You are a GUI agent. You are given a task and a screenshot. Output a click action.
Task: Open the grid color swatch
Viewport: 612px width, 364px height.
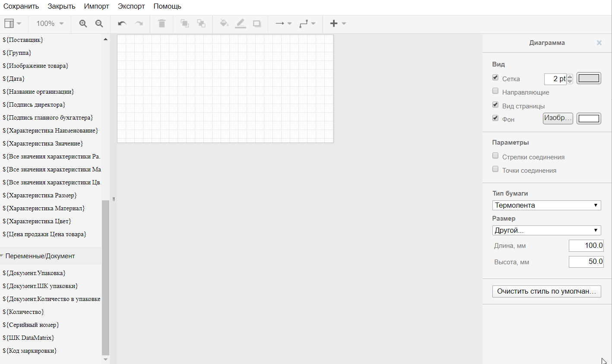coord(589,79)
